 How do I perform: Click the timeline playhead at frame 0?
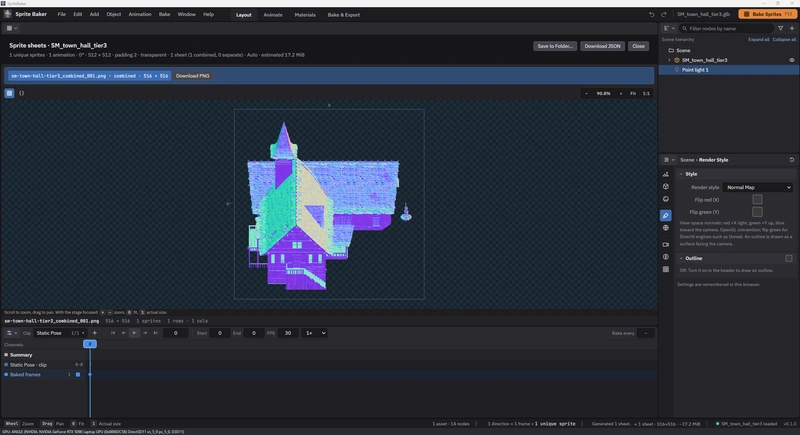pyautogui.click(x=90, y=344)
